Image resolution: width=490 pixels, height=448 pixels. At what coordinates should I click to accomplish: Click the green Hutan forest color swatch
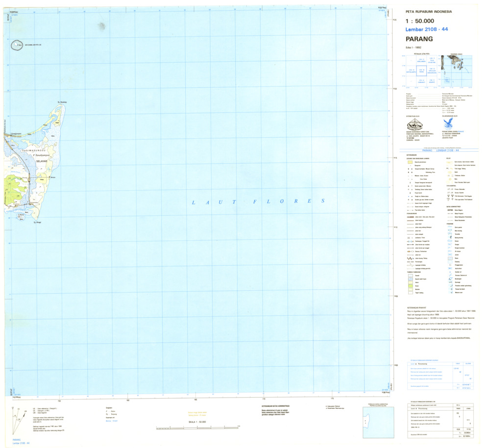click(410, 286)
